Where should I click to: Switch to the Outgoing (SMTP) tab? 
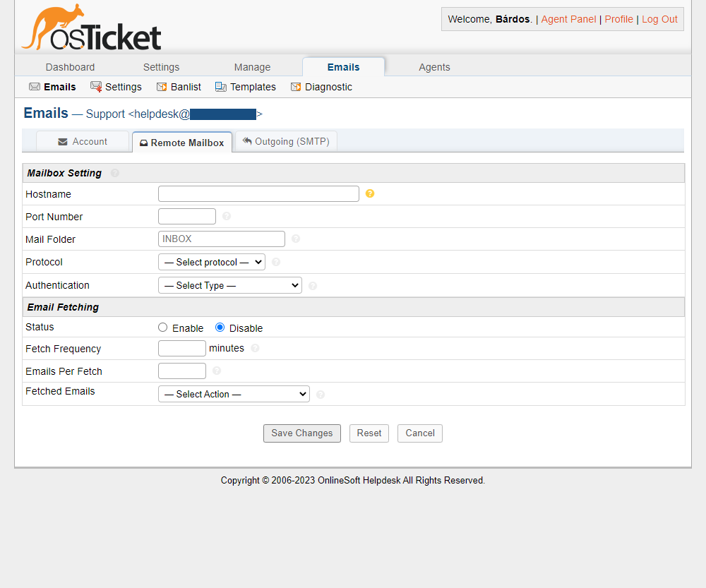(x=286, y=141)
